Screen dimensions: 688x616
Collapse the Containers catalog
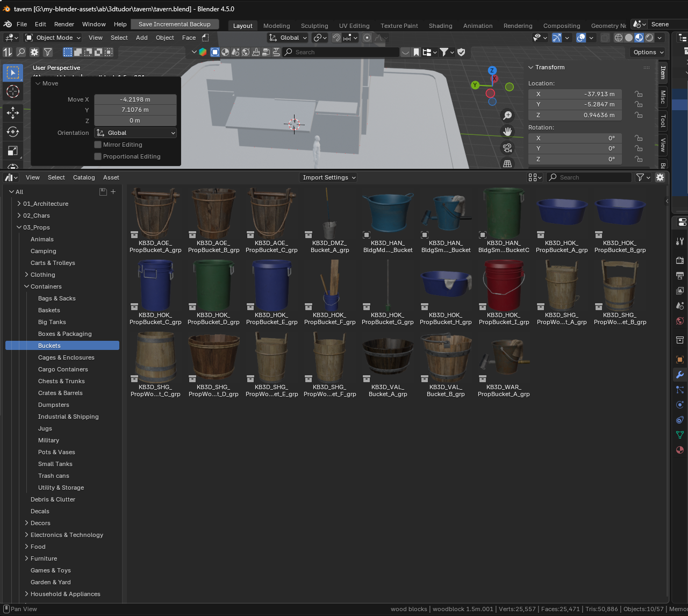[x=26, y=286]
